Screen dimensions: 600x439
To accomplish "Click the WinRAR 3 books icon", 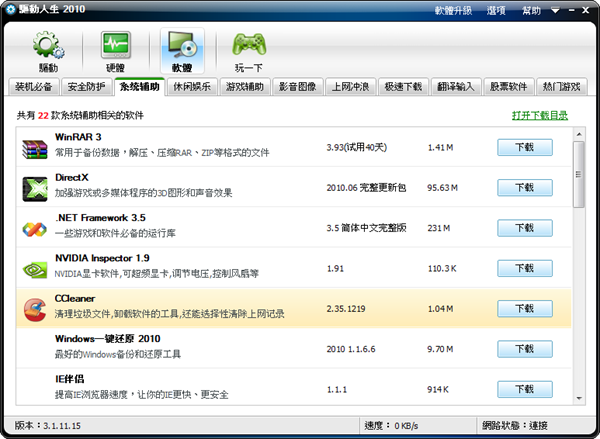I will point(34,149).
